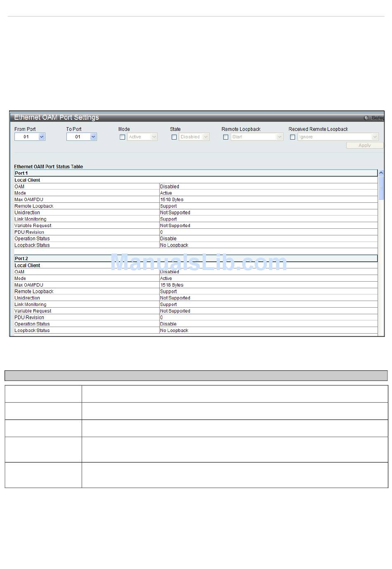The image size is (392, 569).
Task: Click Port 1 Link Monitoring label
Action: click(31, 219)
